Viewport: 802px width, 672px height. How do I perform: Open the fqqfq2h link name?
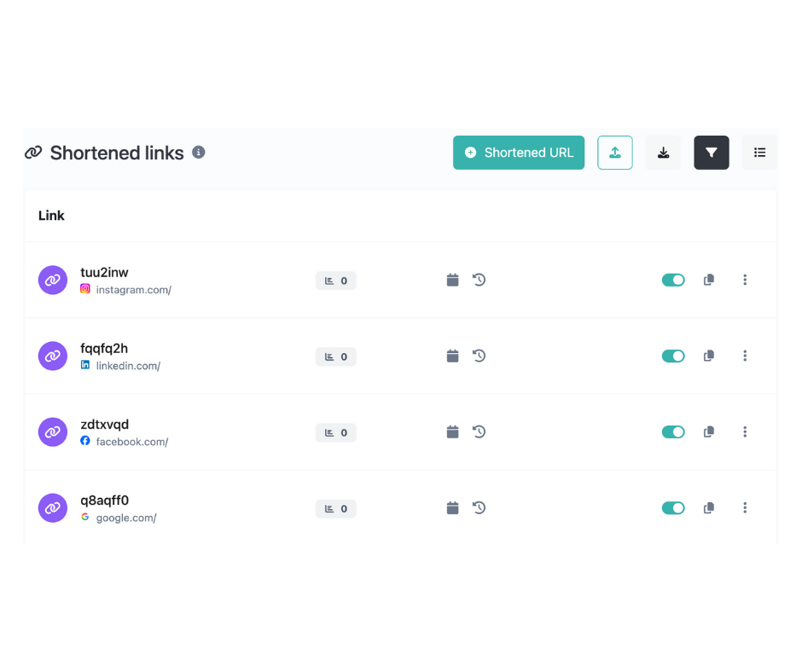pos(104,348)
